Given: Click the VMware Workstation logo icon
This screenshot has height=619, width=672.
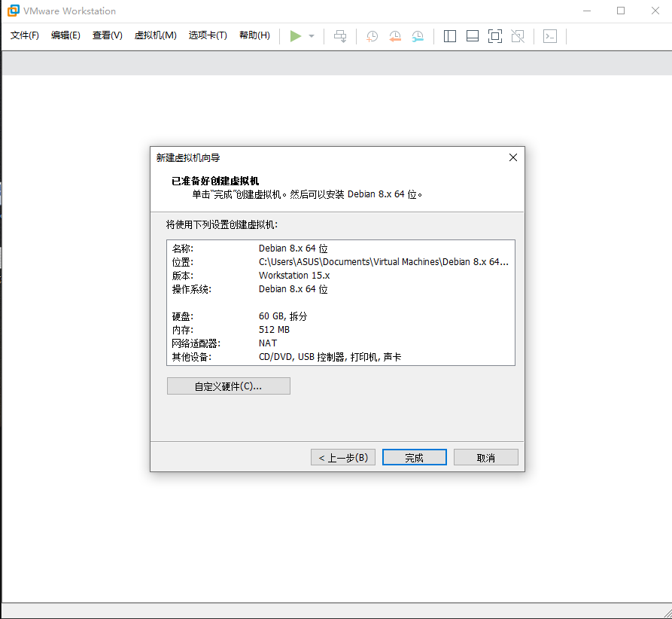Looking at the screenshot, I should 14,11.
